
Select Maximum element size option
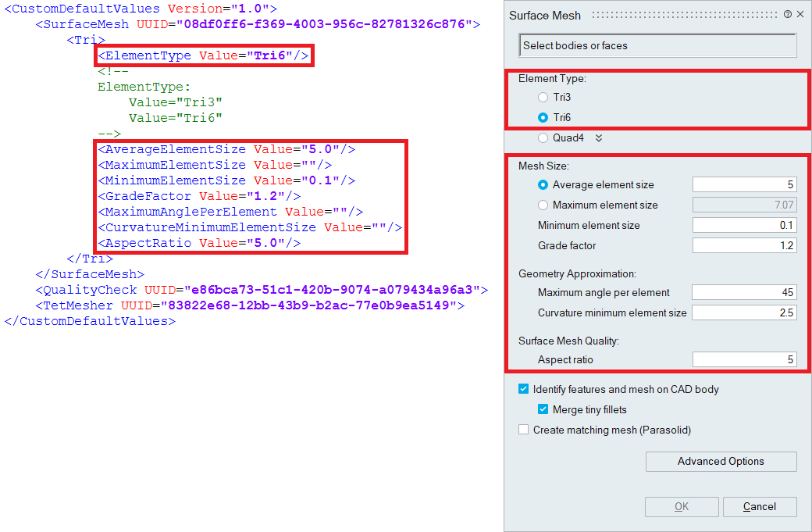pyautogui.click(x=543, y=205)
